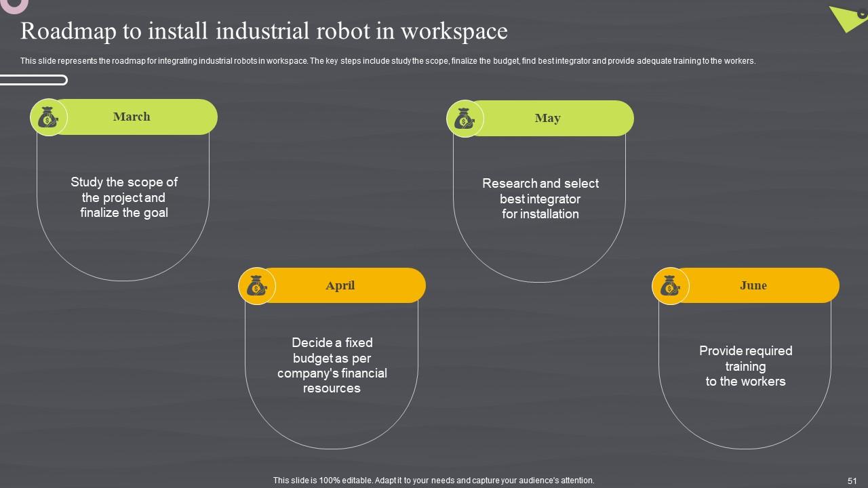Click the 'Research and select best integrator' text
The width and height of the screenshot is (868, 488).
coord(540,199)
